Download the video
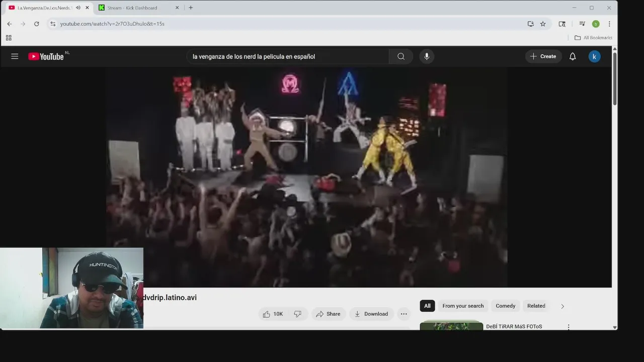The image size is (644, 362). tap(371, 314)
